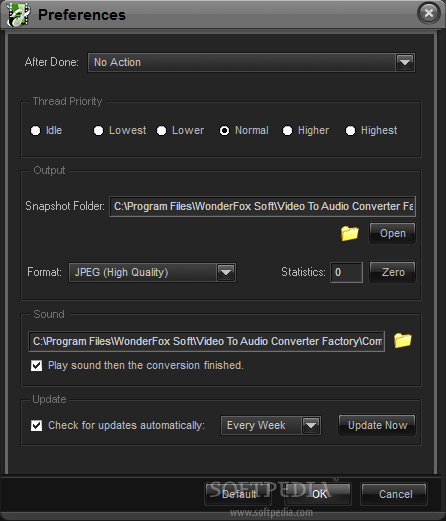446x521 pixels.
Task: Expand the After Done dropdown
Action: 405,62
